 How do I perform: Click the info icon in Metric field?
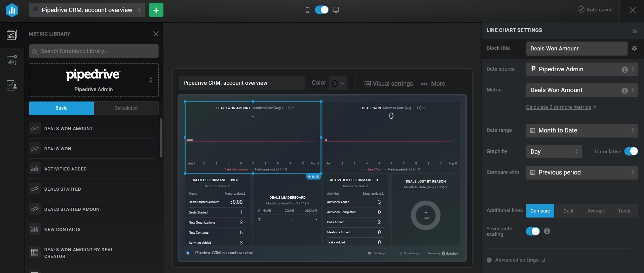point(624,91)
